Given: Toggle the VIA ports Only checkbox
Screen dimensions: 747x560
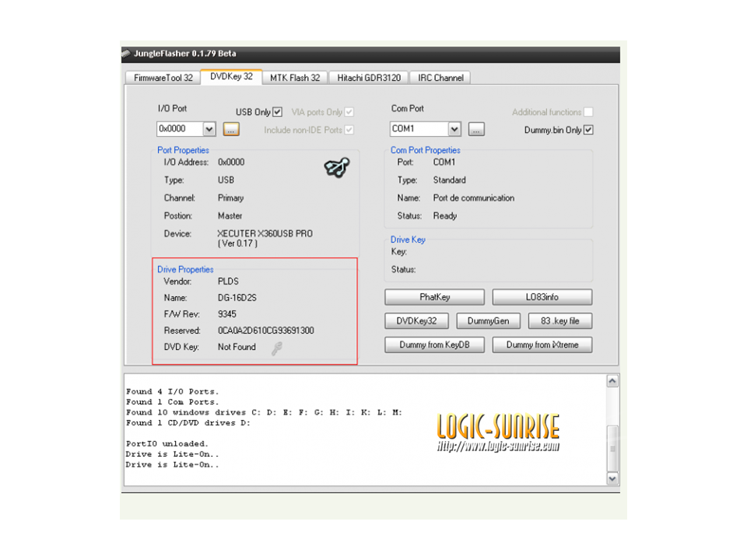Looking at the screenshot, I should coord(349,112).
